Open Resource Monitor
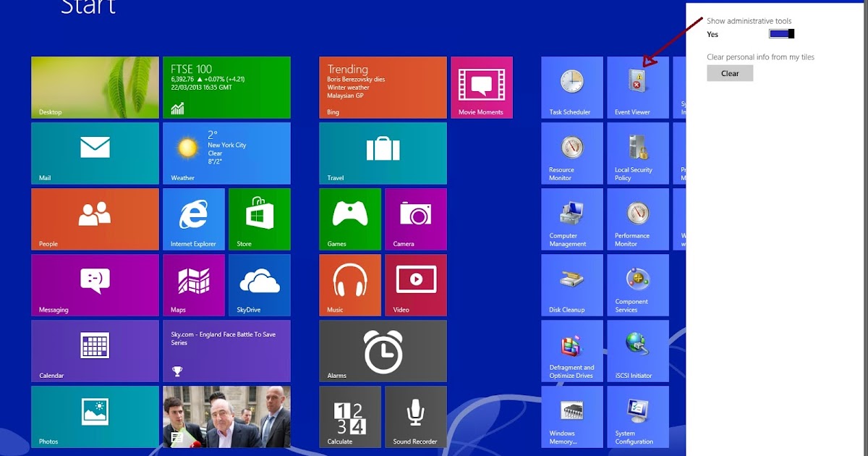Viewport: 868px width, 456px height. (x=572, y=153)
